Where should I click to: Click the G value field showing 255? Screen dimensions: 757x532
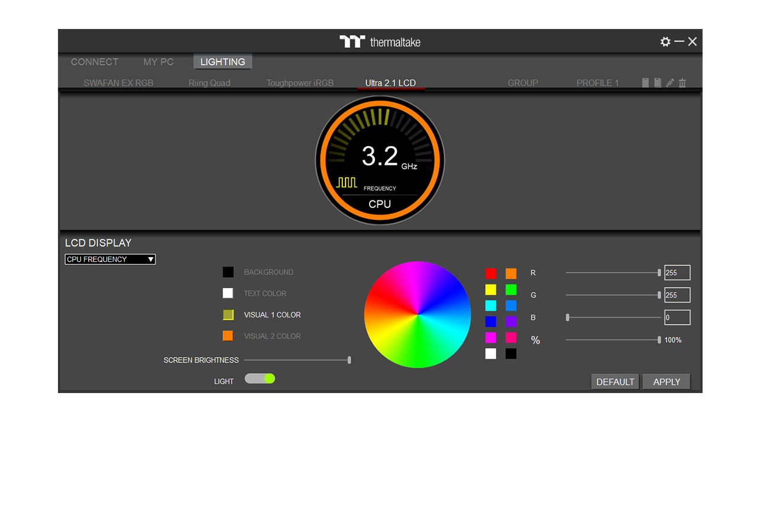677,295
